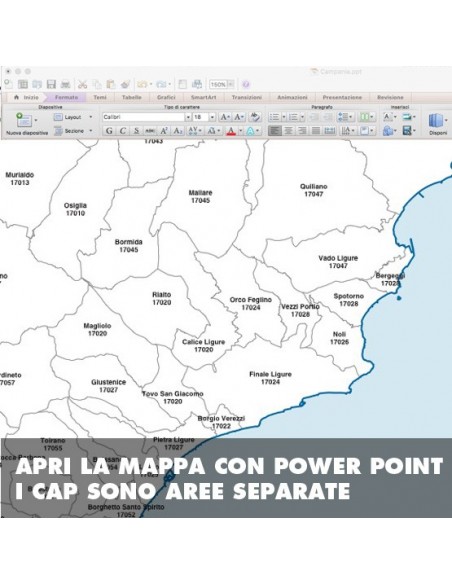Apply bold with the G button
Screen dimensions: 452x584
(x=109, y=131)
